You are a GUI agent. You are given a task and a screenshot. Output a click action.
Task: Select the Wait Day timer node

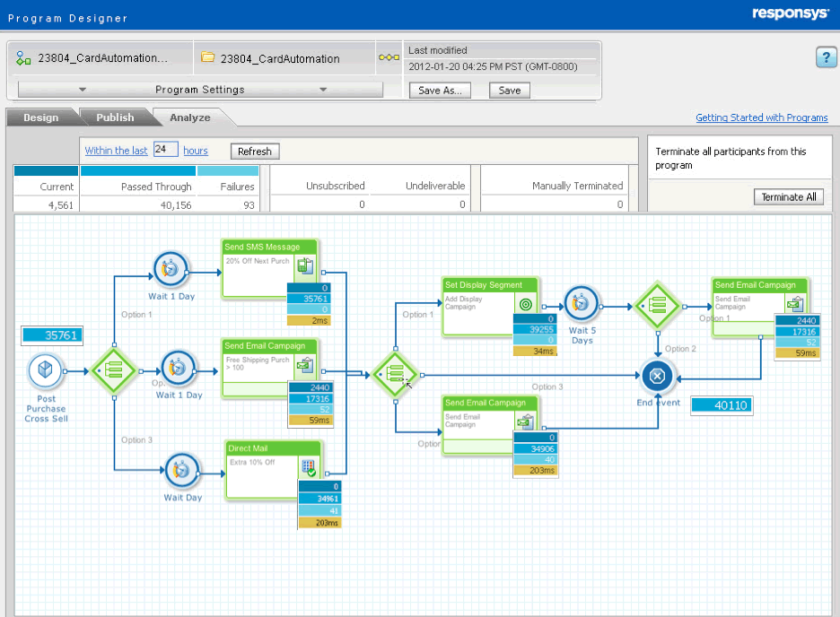[x=181, y=470]
